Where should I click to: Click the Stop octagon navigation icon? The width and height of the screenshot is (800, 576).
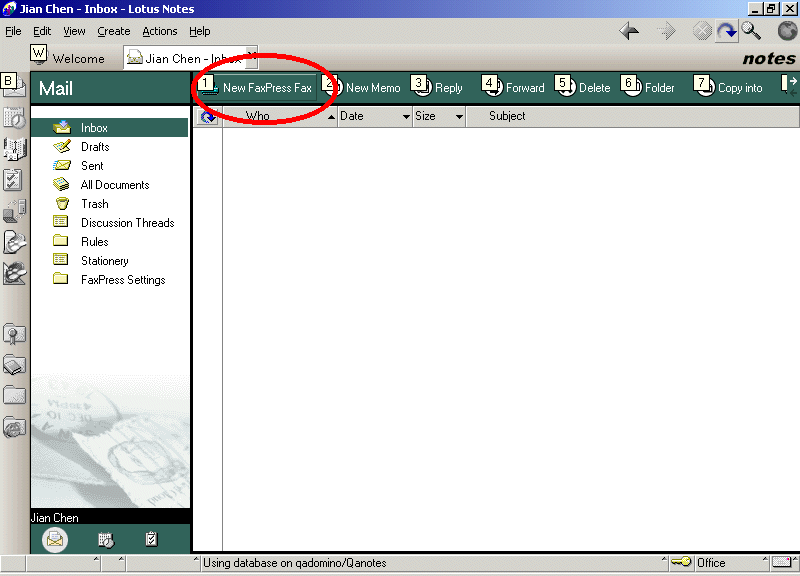point(702,31)
